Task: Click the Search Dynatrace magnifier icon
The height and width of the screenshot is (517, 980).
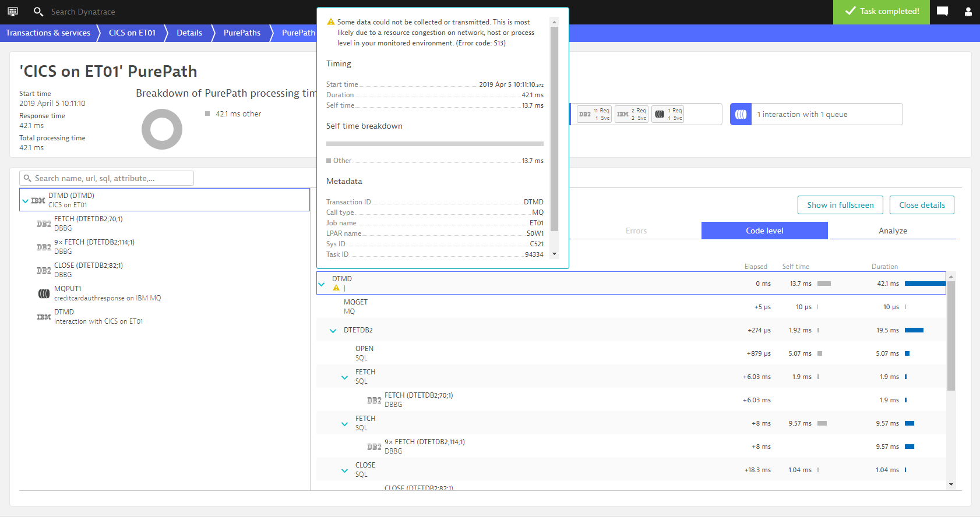Action: [38, 12]
